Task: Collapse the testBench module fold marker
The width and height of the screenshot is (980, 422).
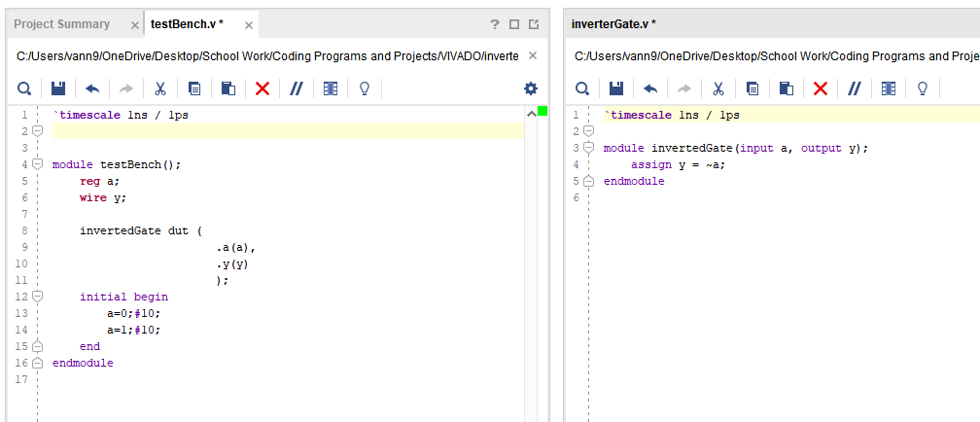Action: coord(37,164)
